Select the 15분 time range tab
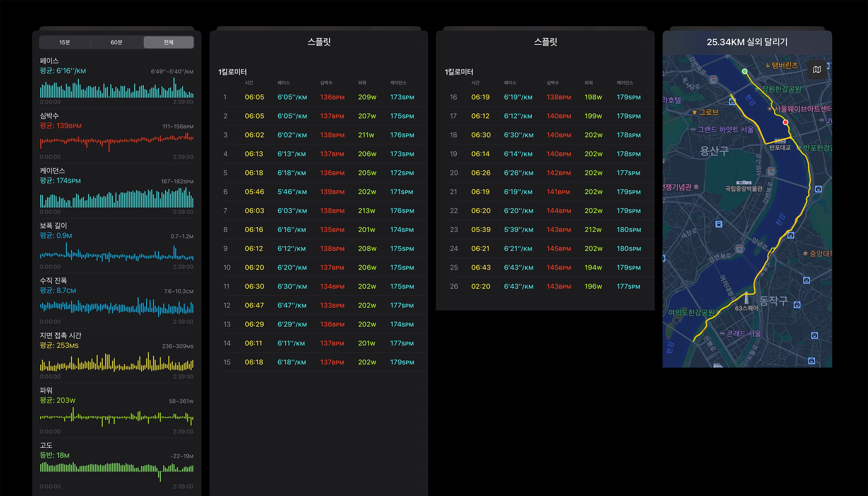Screen dimensions: 868x496 click(65, 42)
